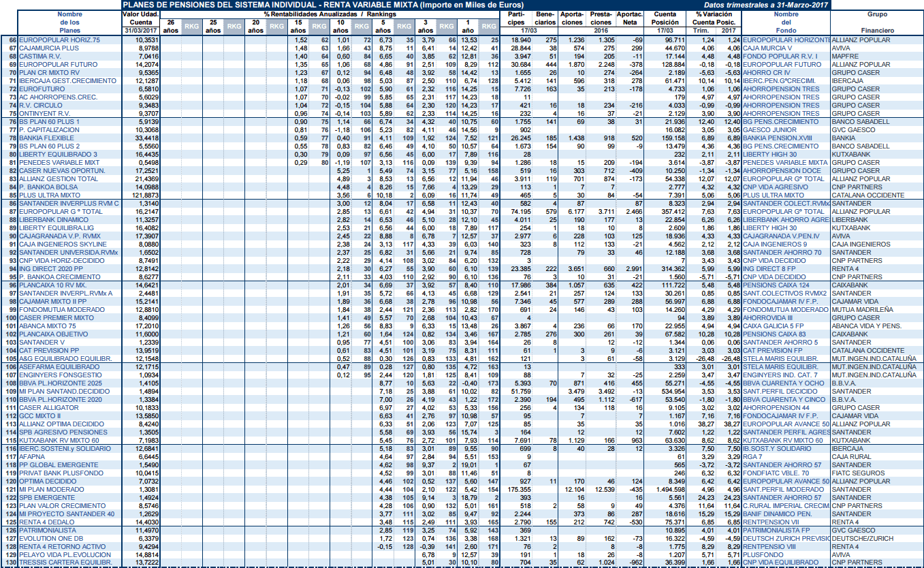Click the 'Partícipes' column header
924x568 pixels.
coord(515,18)
